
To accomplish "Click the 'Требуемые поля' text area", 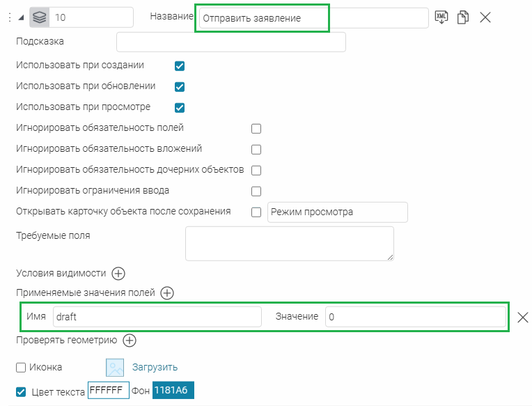I will 289,243.
